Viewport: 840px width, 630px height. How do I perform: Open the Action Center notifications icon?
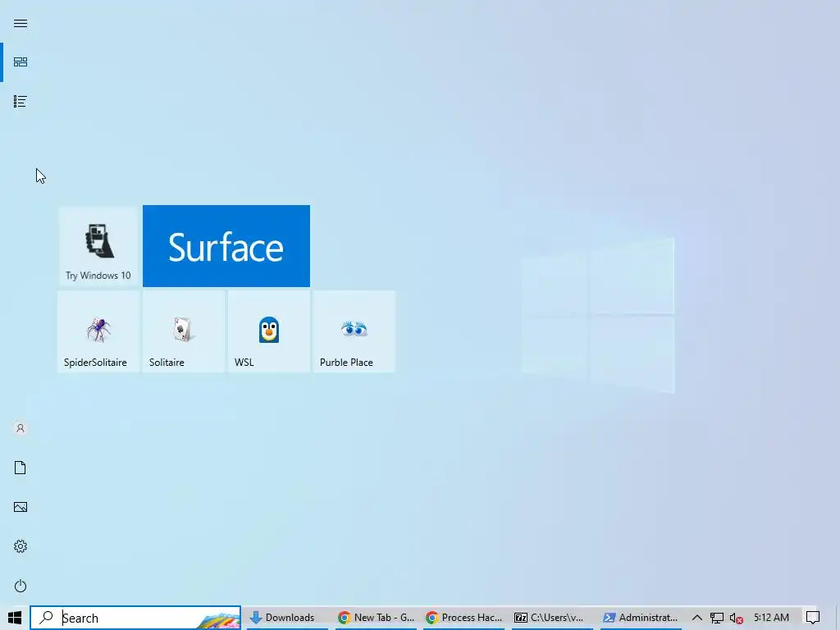[x=813, y=618]
